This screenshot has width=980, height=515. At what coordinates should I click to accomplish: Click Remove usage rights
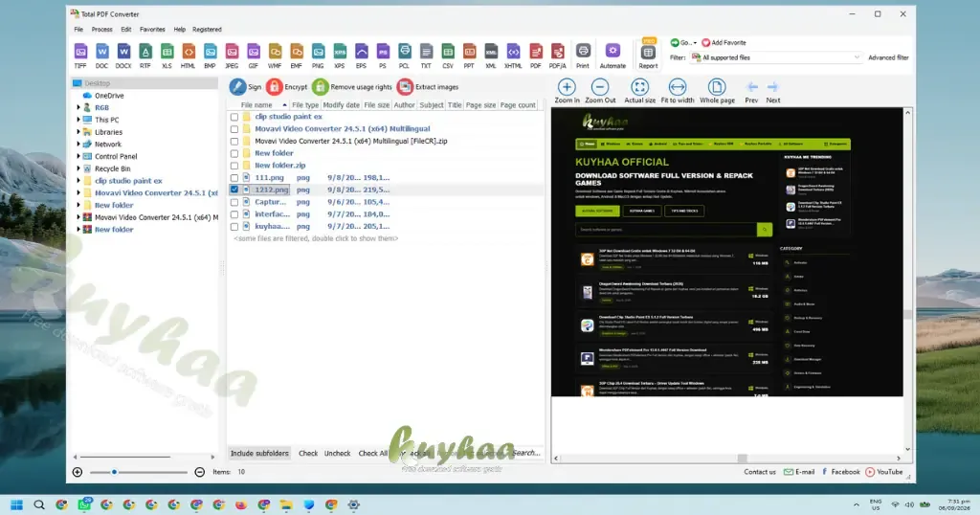pos(352,87)
